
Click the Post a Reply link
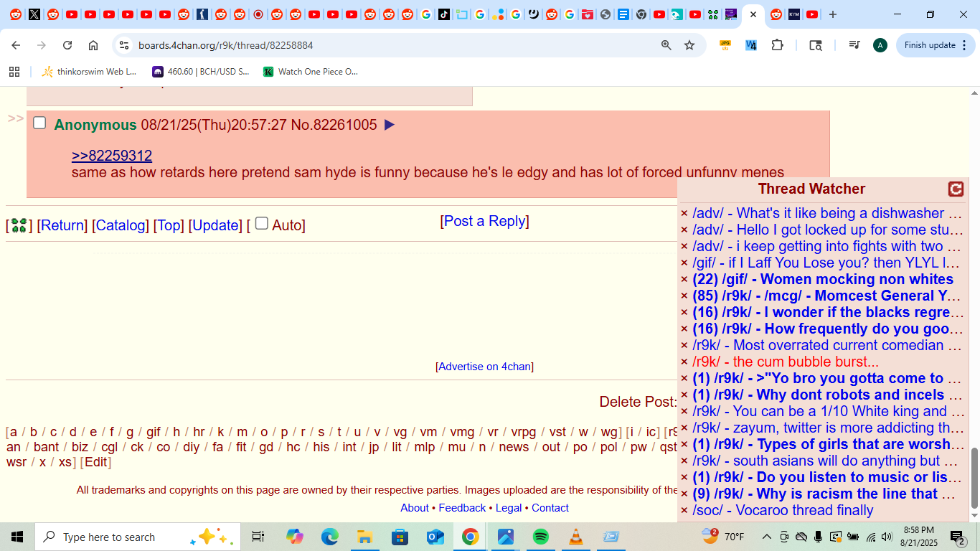(x=485, y=221)
